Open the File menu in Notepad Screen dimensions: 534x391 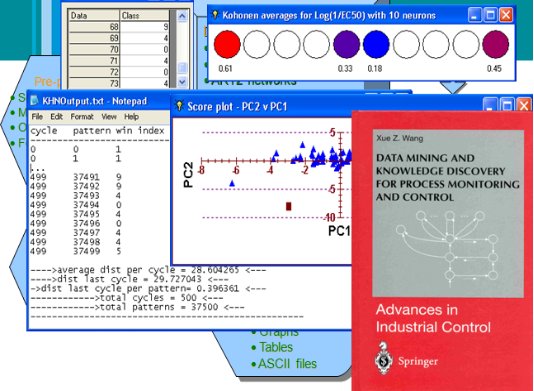pyautogui.click(x=37, y=117)
